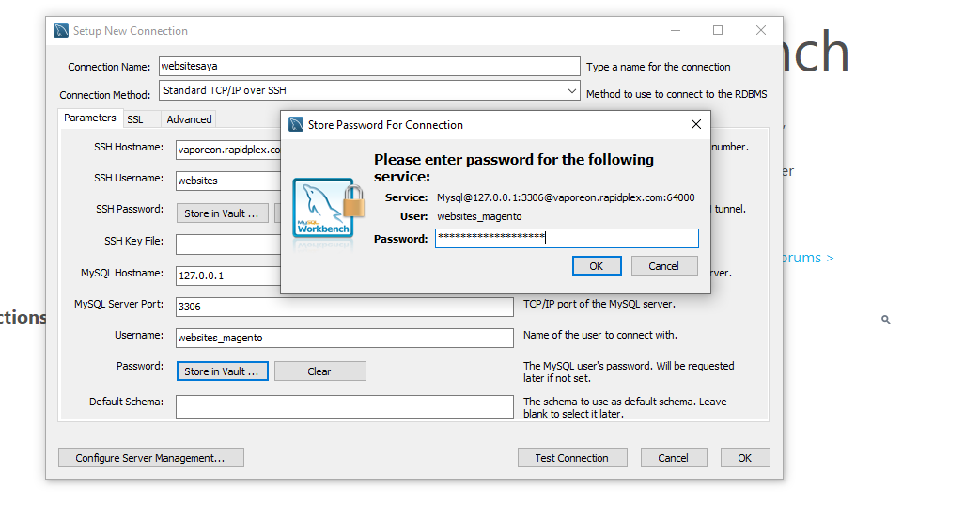Confirm password with OK in Store Password dialog

coord(596,266)
